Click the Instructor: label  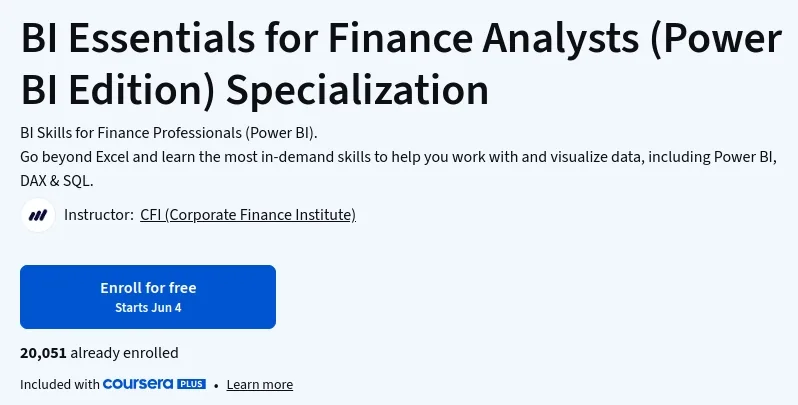pyautogui.click(x=99, y=215)
